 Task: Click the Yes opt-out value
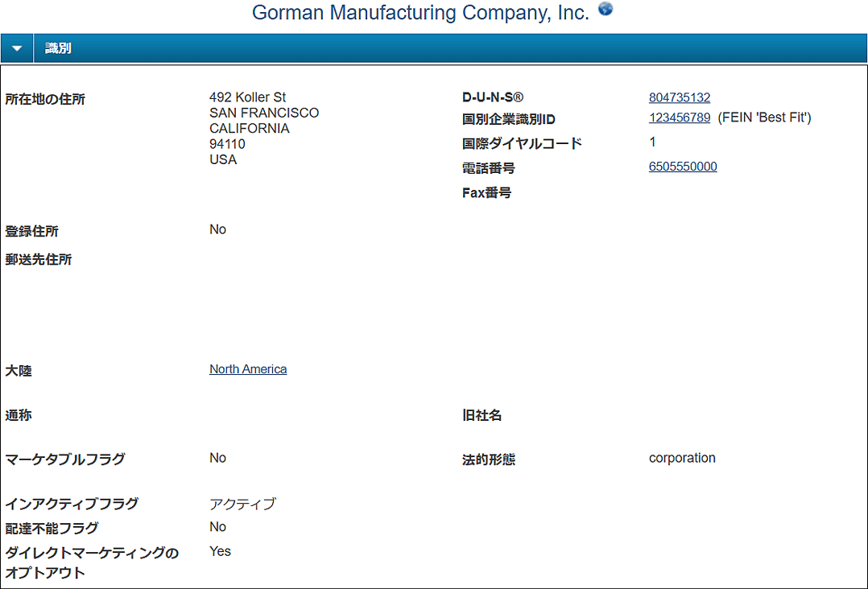(221, 551)
